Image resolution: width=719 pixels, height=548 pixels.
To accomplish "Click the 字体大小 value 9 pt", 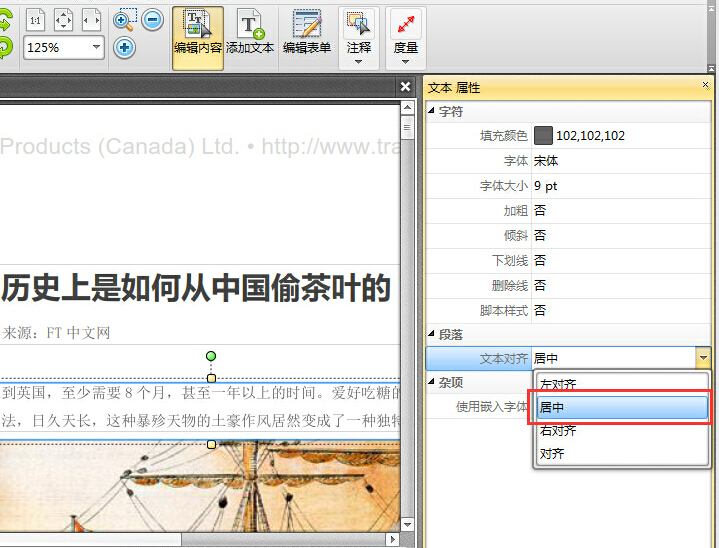I will click(x=546, y=186).
